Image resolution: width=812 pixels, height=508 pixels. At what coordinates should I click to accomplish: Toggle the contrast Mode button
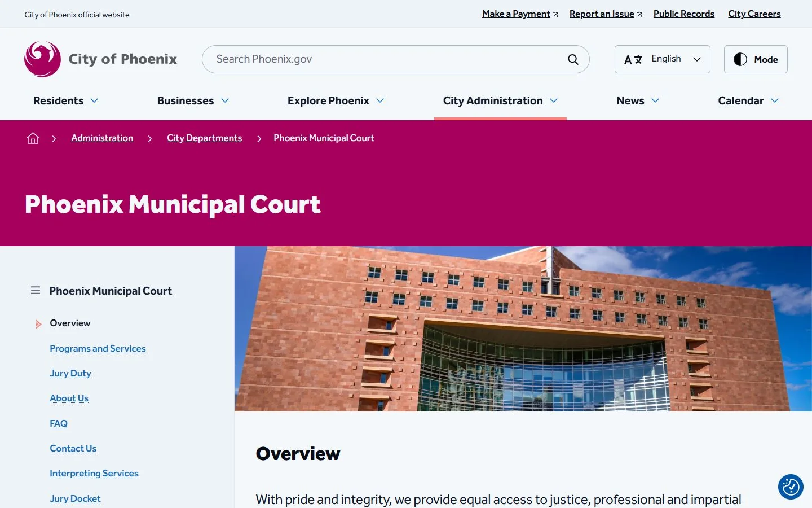[756, 59]
